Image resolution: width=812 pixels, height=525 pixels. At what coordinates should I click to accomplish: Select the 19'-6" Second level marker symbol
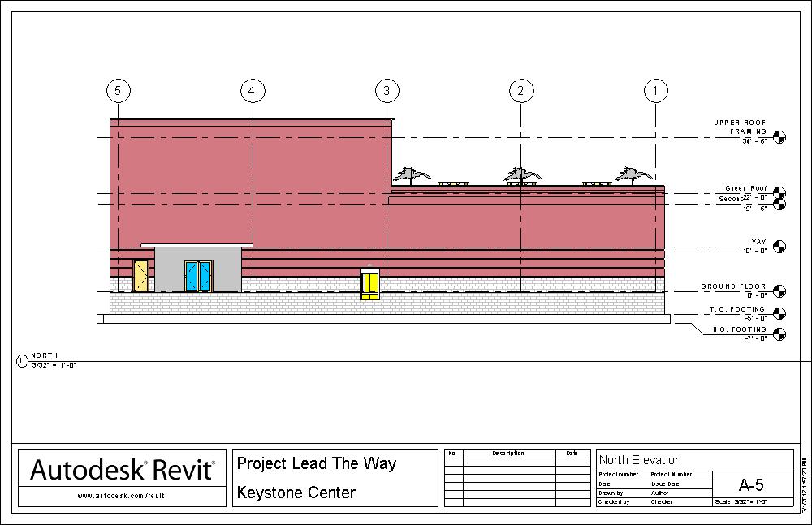click(x=780, y=204)
